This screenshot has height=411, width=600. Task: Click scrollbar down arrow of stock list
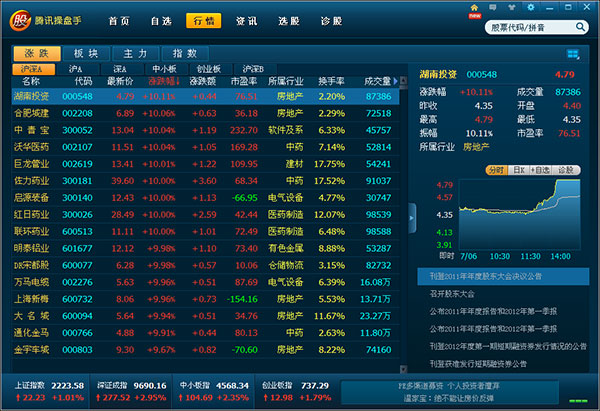point(403,369)
